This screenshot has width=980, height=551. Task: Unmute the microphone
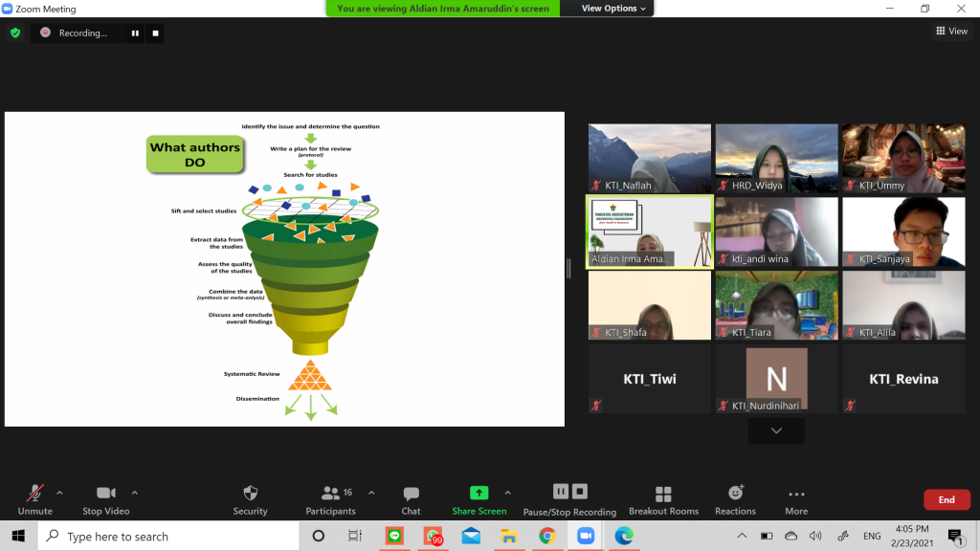click(x=35, y=500)
